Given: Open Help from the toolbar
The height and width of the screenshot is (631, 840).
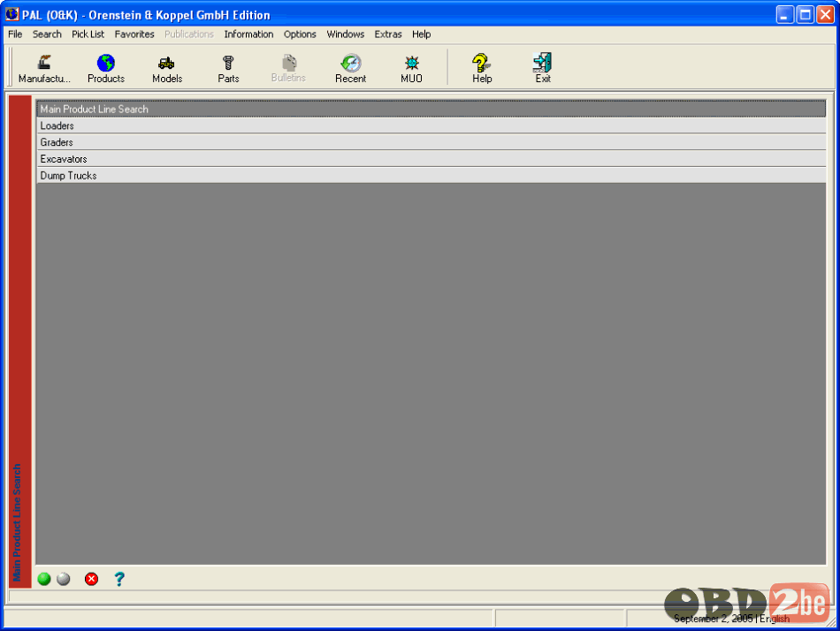Looking at the screenshot, I should [482, 69].
